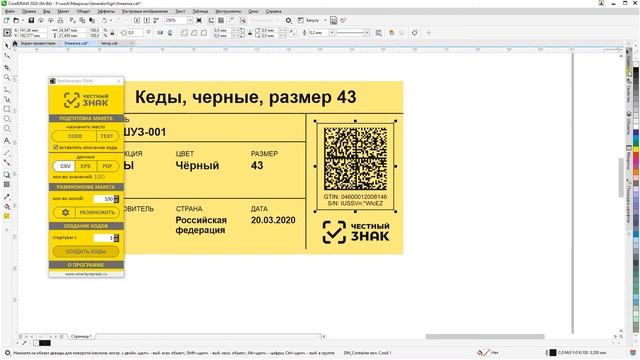
Task: Click the СОЗДАТЬ КОДЫ button
Action: (x=86, y=251)
